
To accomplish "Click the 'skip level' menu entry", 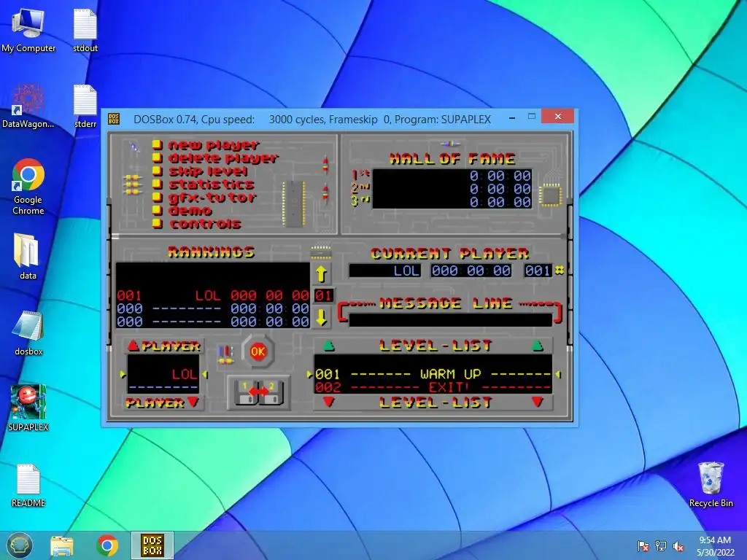I will [208, 171].
